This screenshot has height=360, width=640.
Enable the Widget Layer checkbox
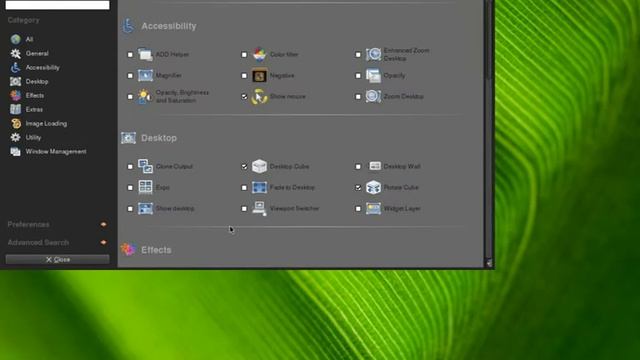pyautogui.click(x=358, y=209)
